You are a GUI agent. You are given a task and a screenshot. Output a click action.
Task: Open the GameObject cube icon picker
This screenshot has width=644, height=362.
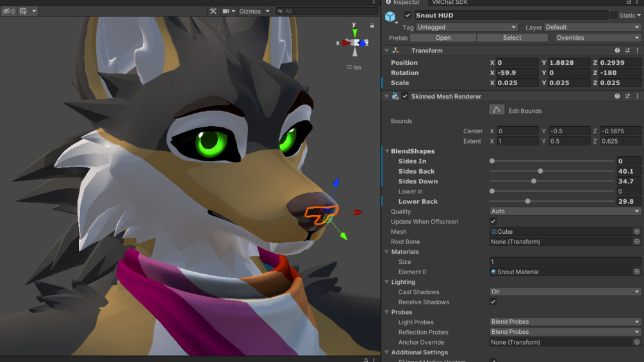pos(390,17)
